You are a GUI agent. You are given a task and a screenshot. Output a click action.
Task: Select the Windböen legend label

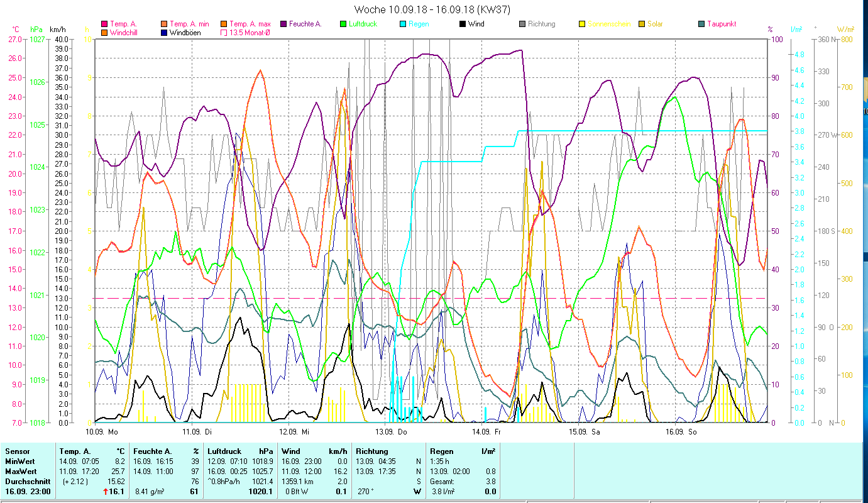pos(185,33)
